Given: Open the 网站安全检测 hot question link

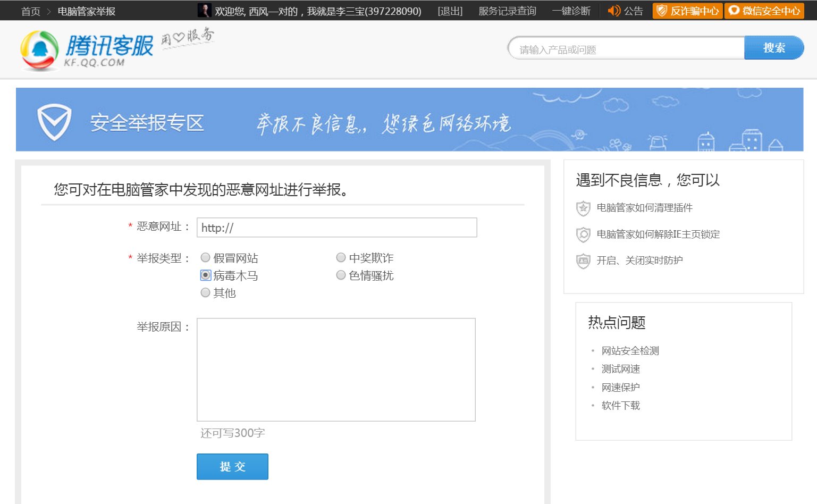Looking at the screenshot, I should point(630,350).
